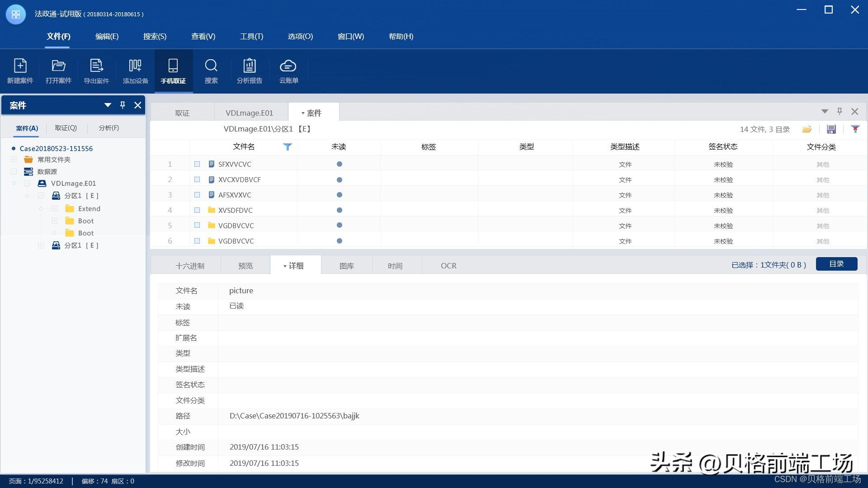Click the filename column filter funnel icon

pos(287,146)
